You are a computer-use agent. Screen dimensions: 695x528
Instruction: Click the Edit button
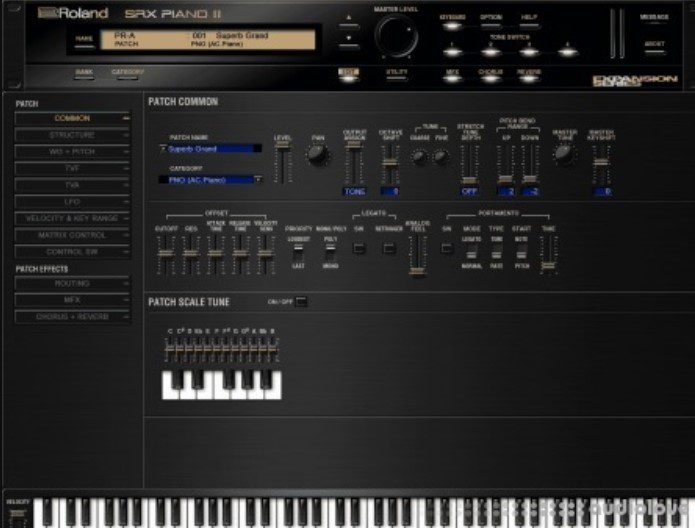click(348, 74)
